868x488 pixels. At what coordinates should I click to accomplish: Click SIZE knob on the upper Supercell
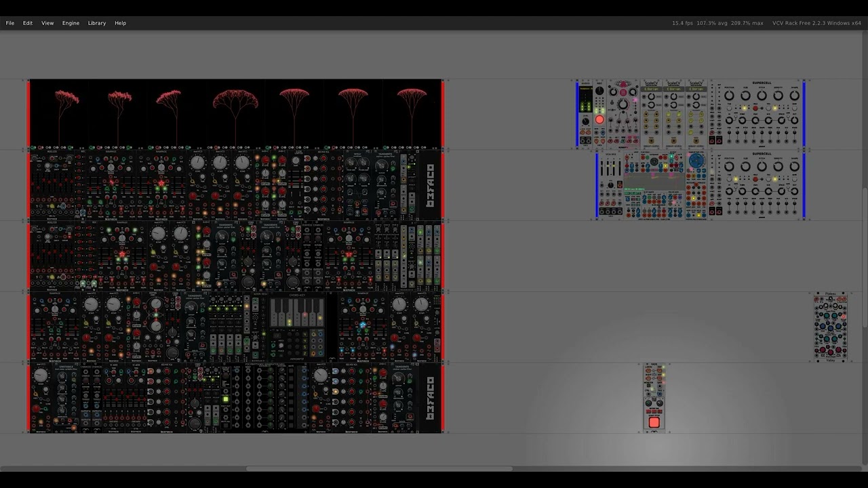coord(745,96)
